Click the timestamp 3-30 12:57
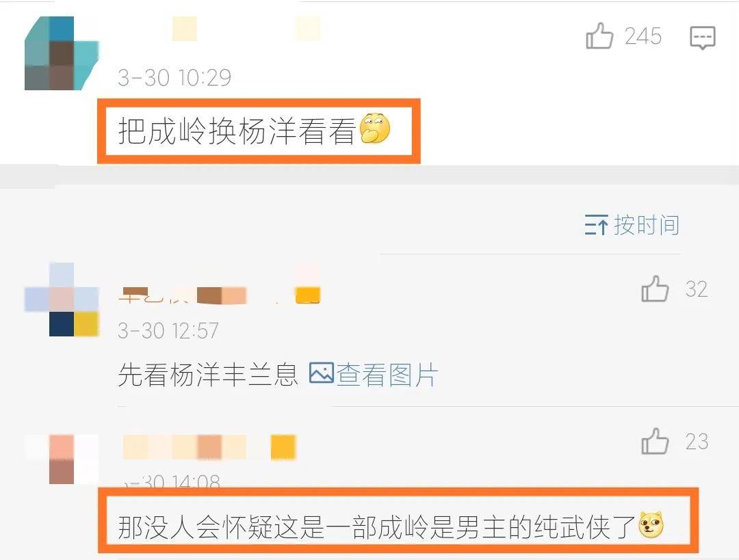The image size is (739, 560). click(168, 330)
